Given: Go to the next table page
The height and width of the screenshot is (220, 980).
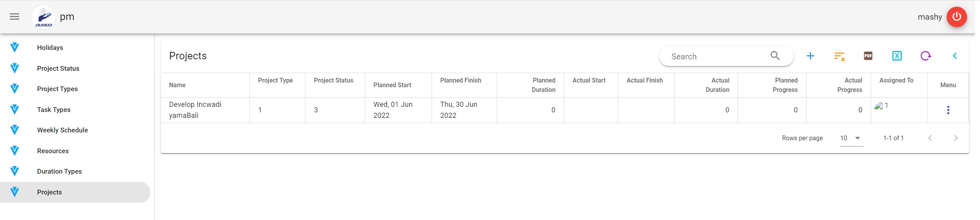Looking at the screenshot, I should coord(956,138).
